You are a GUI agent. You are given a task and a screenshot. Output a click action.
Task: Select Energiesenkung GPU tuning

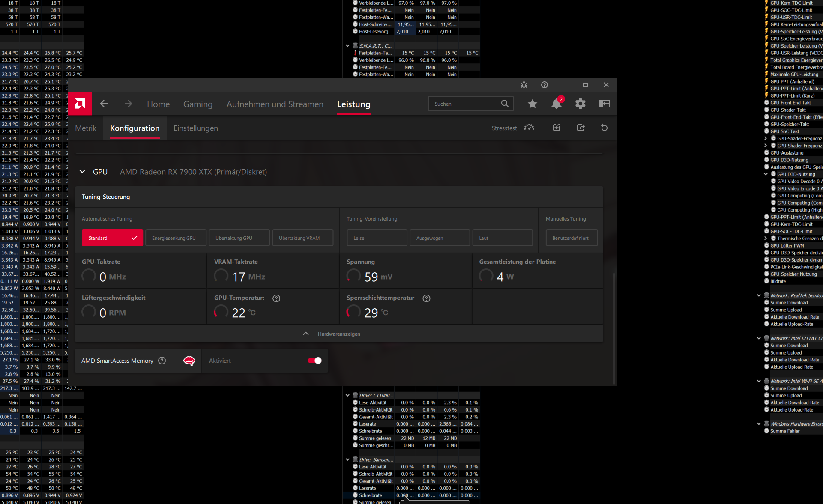[176, 238]
